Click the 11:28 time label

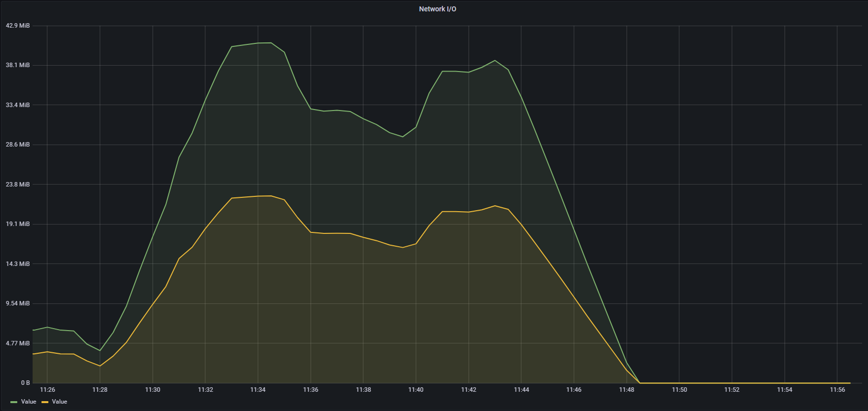tap(100, 390)
